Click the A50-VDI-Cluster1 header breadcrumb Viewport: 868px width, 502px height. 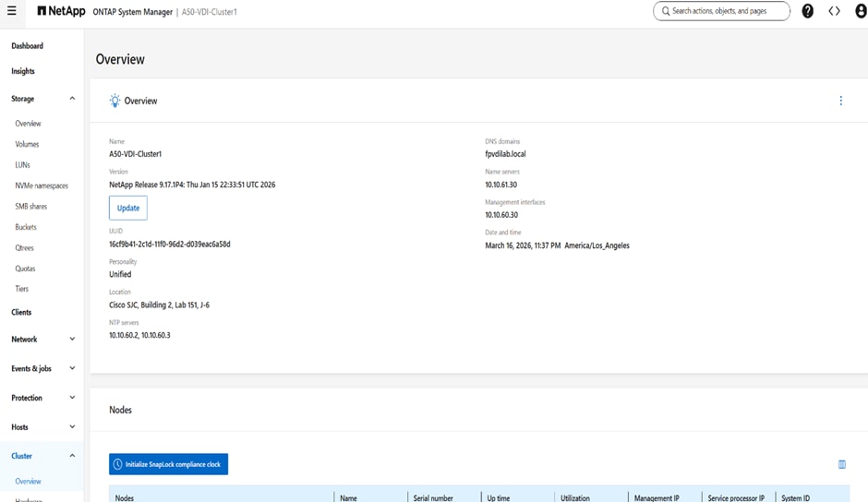[210, 12]
